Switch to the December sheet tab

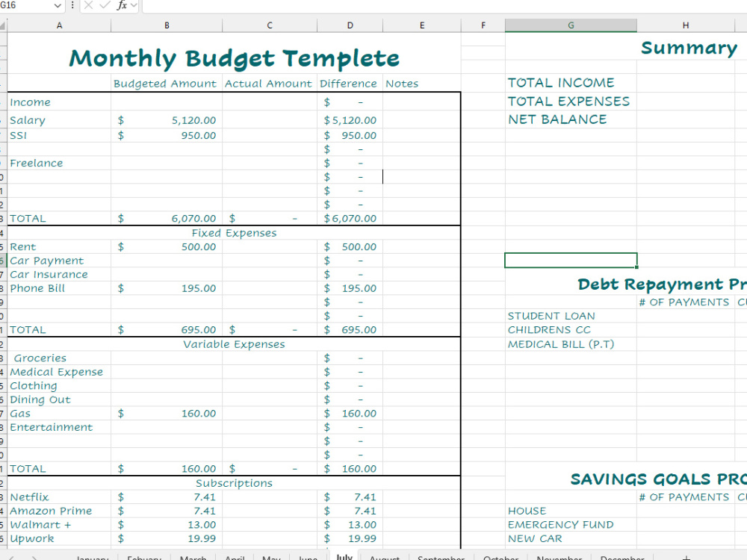point(622,556)
